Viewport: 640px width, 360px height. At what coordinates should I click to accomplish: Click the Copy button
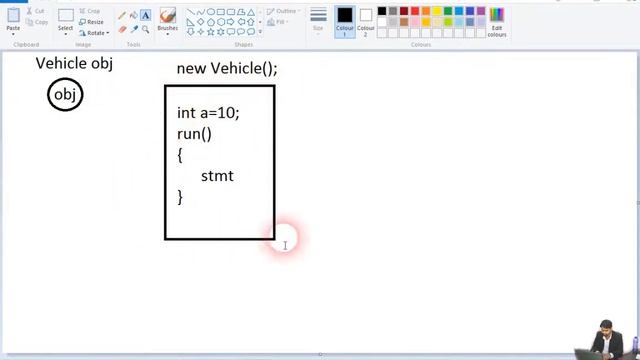(x=37, y=22)
